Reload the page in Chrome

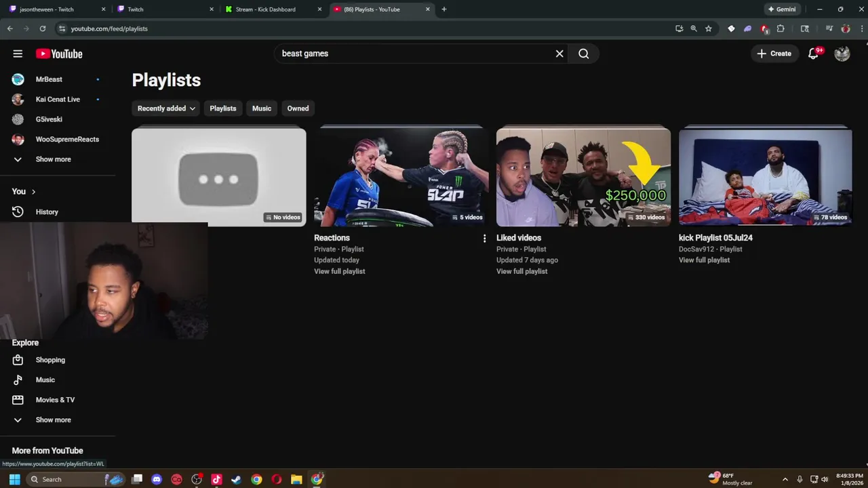43,28
